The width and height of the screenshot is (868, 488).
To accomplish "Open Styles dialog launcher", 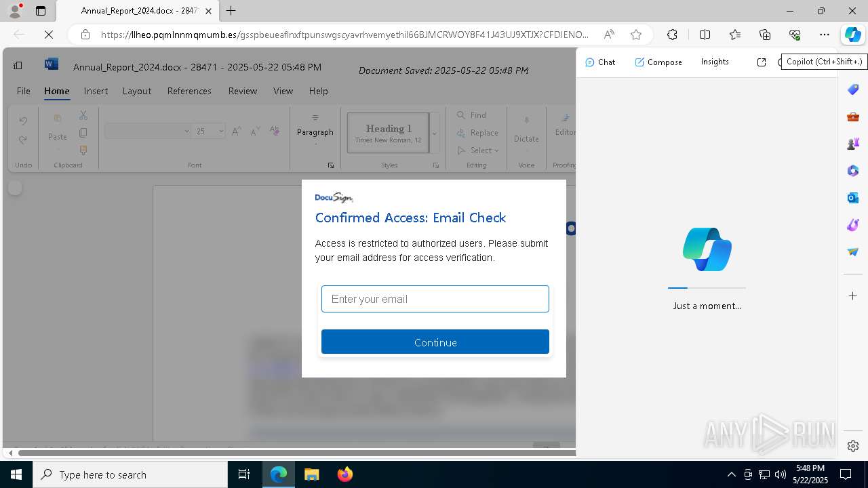I will pos(436,165).
